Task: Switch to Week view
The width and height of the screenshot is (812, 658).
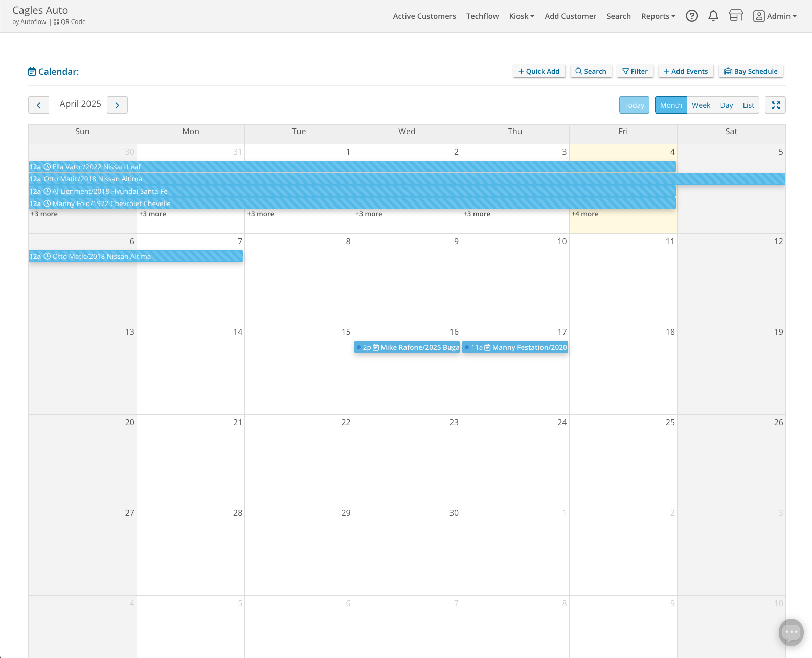Action: pos(701,105)
